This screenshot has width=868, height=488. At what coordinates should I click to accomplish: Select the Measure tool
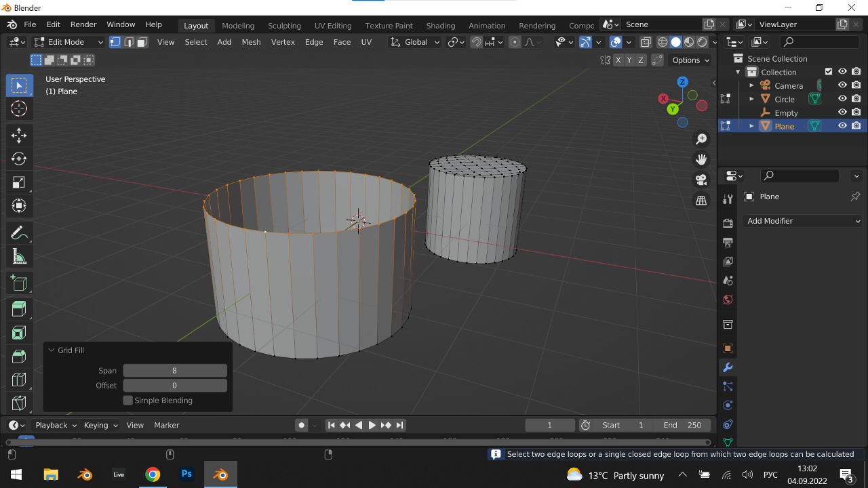[19, 256]
